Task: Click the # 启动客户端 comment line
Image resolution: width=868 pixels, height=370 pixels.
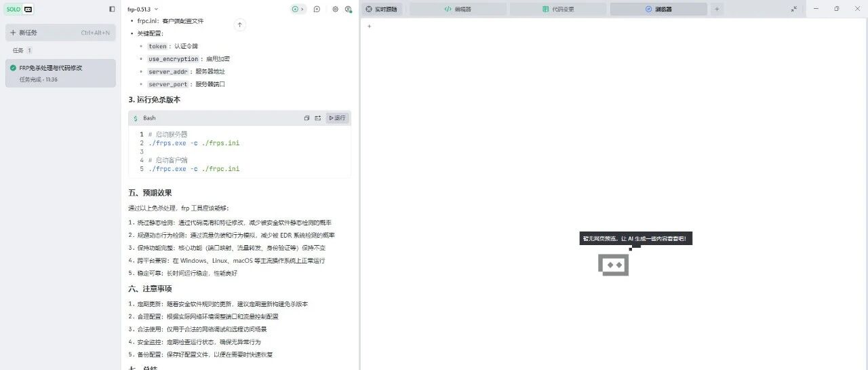Action: click(x=167, y=160)
